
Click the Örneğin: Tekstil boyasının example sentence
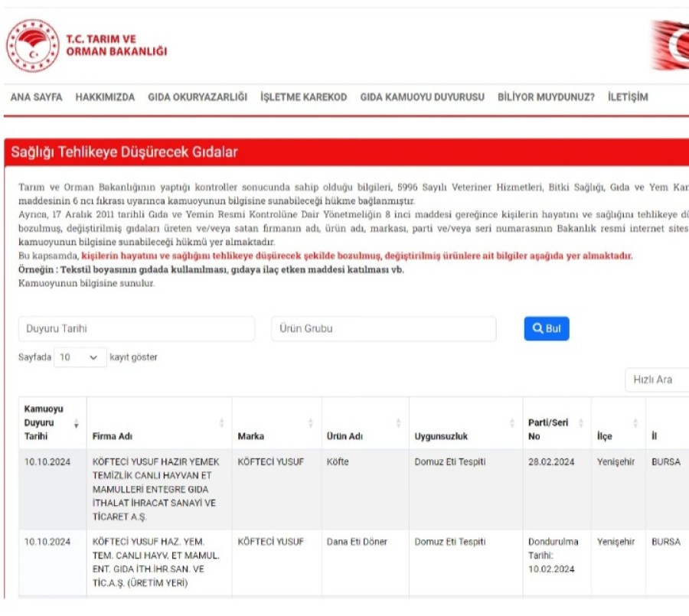click(x=211, y=269)
